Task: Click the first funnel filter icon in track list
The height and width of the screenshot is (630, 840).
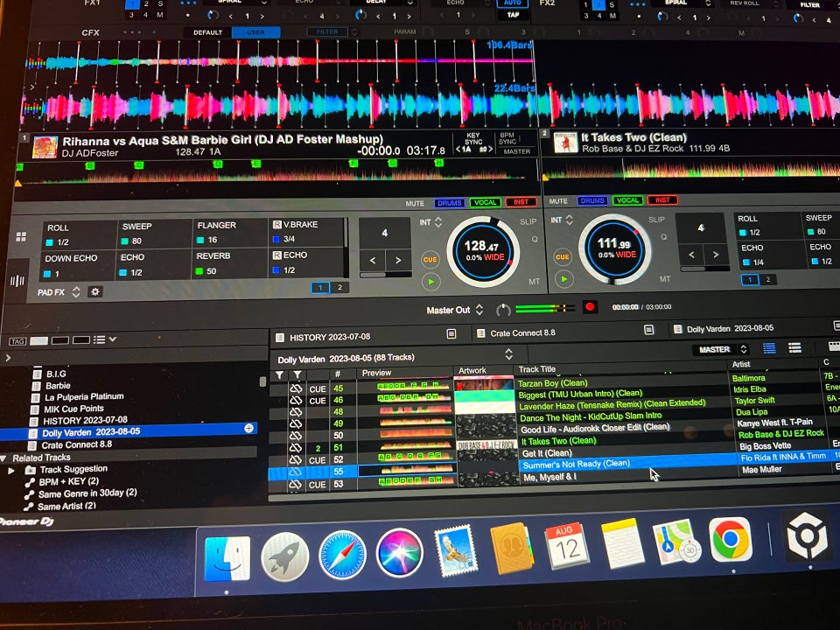Action: coord(280,375)
